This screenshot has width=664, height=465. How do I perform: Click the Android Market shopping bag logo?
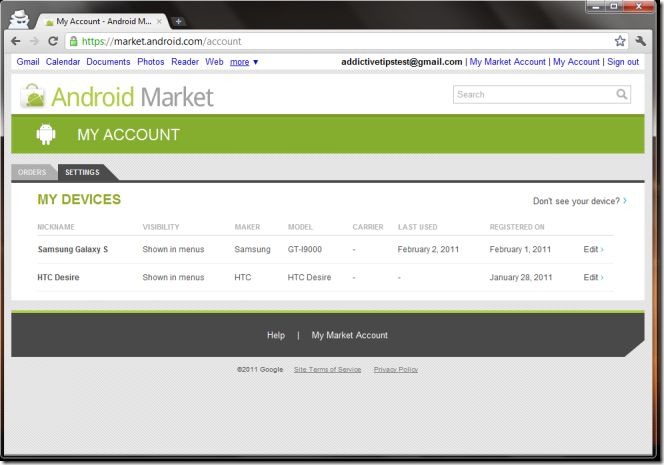[33, 95]
